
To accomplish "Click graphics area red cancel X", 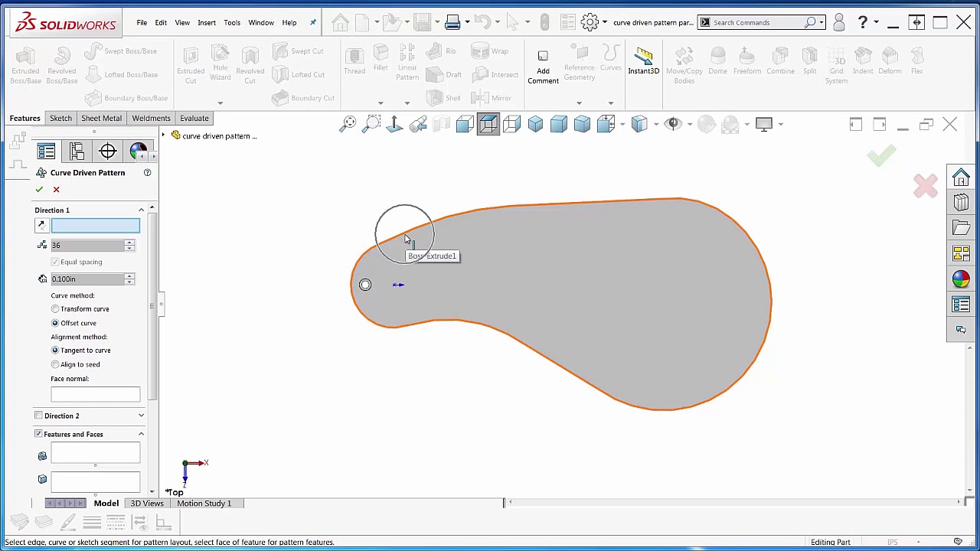I will pos(926,186).
